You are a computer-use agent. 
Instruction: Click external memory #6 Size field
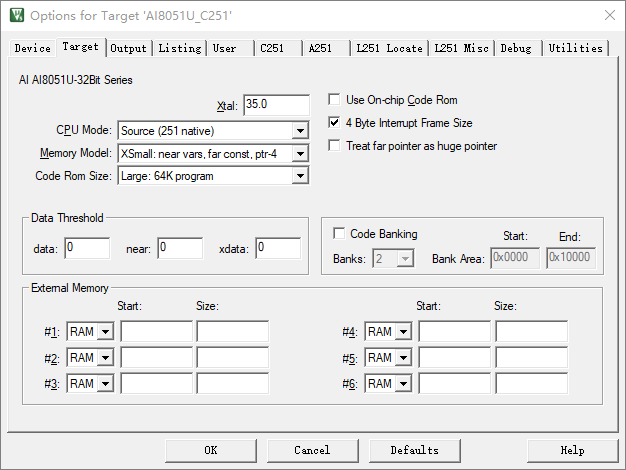tap(532, 383)
